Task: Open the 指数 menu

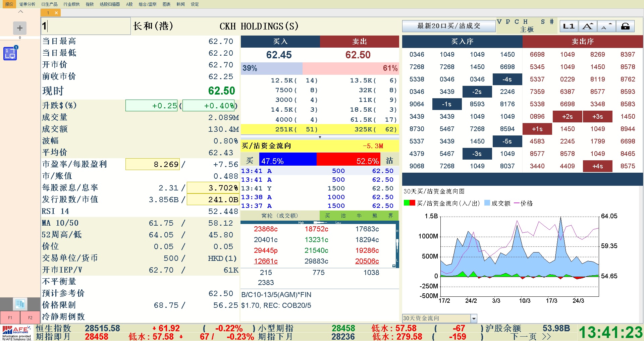Action: pyautogui.click(x=90, y=4)
